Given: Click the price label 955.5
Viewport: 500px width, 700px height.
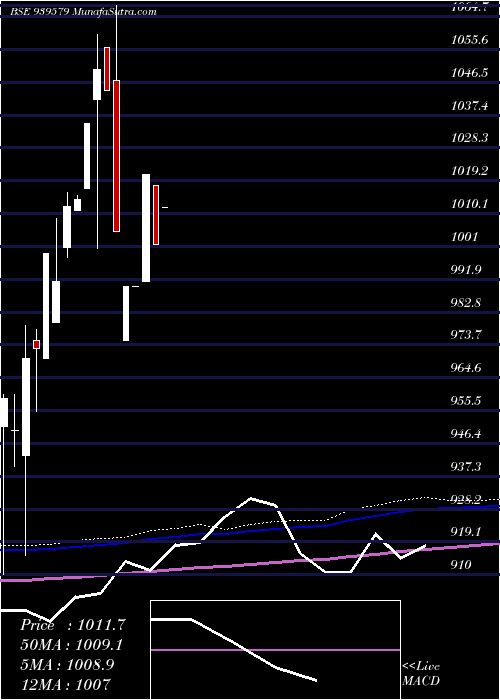Looking at the screenshot, I should pos(467,401).
